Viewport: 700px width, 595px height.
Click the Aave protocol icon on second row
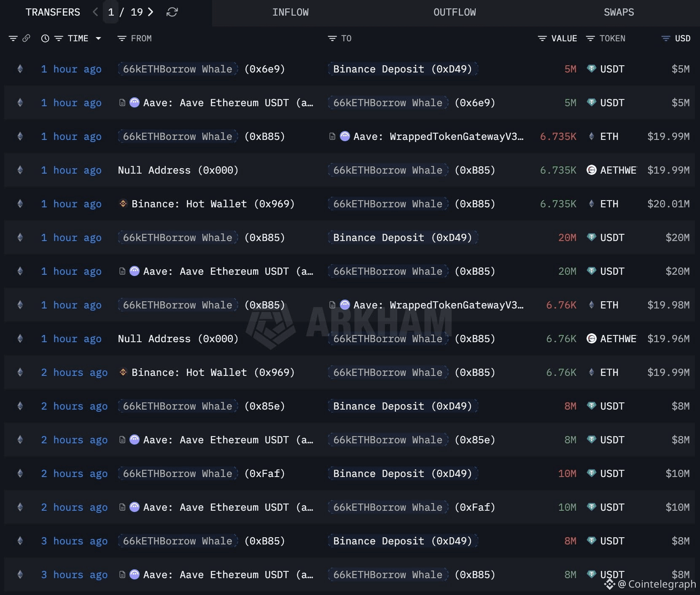coord(134,102)
